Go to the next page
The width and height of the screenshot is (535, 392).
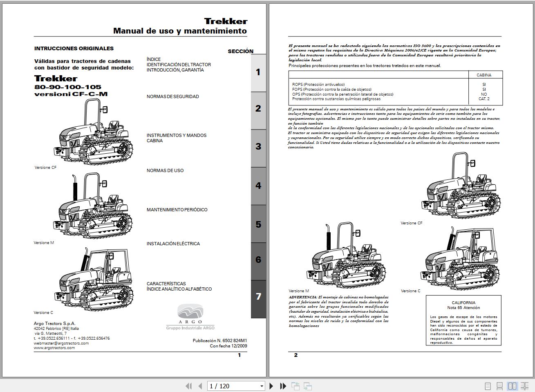pyautogui.click(x=271, y=386)
